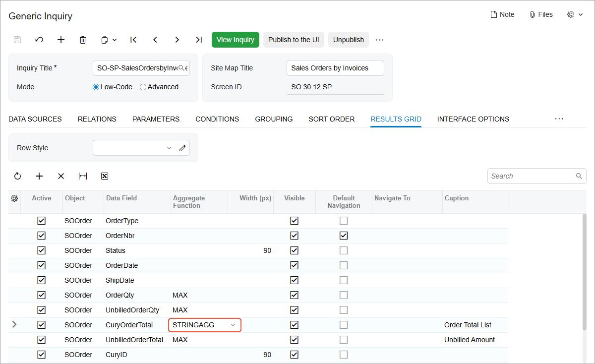Switch to the CONDITIONS tab
The height and width of the screenshot is (364, 595).
coord(217,119)
